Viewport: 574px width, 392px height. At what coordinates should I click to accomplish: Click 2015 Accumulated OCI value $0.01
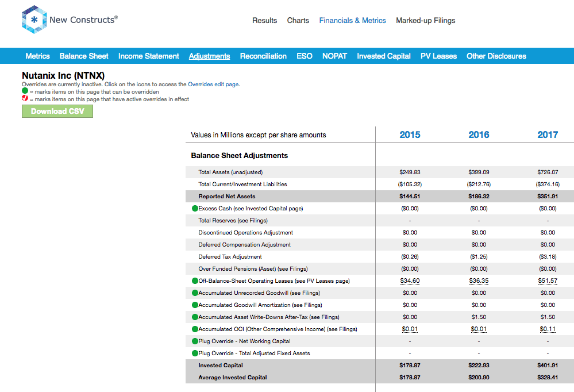click(410, 329)
